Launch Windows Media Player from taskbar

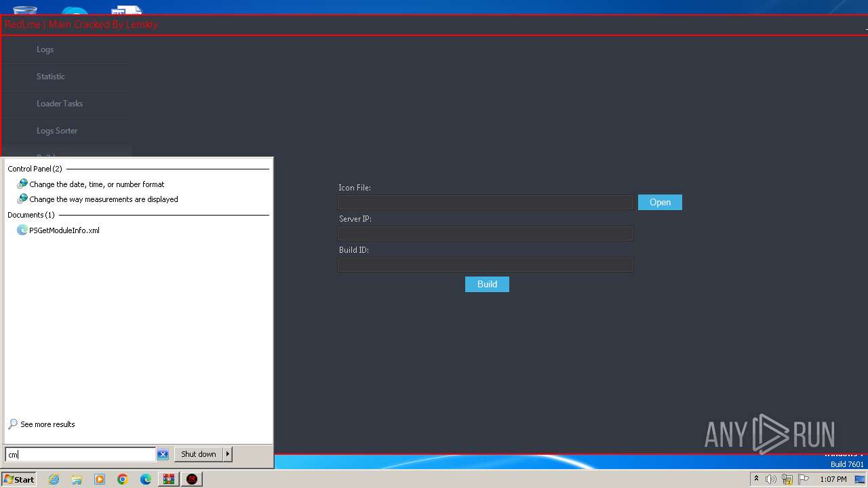pyautogui.click(x=100, y=479)
